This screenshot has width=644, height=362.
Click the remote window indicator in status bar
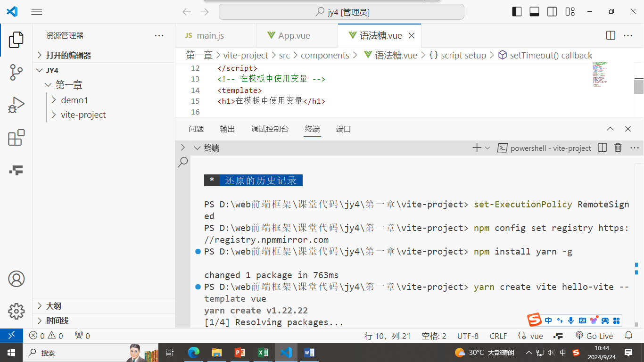(x=11, y=336)
